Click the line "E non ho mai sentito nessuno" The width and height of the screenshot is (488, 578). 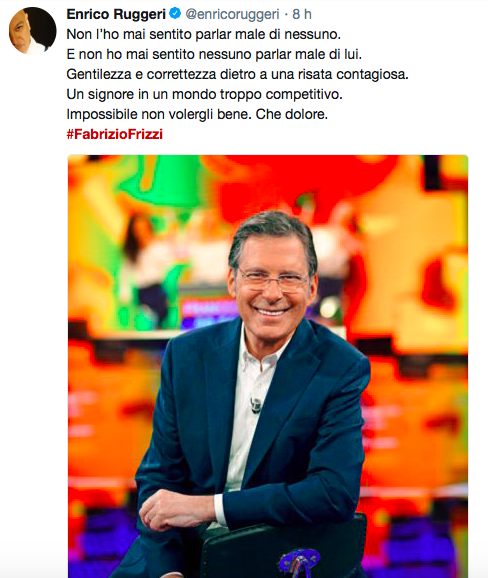(214, 54)
